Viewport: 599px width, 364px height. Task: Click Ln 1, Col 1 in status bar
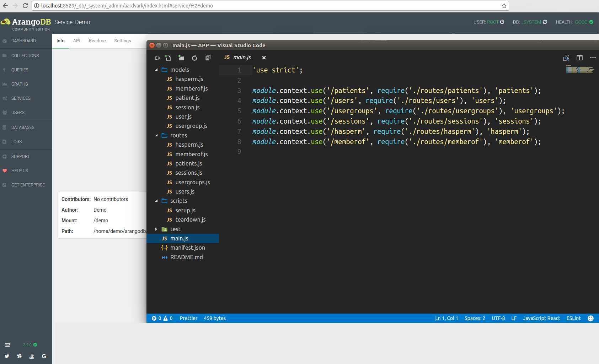pyautogui.click(x=446, y=318)
